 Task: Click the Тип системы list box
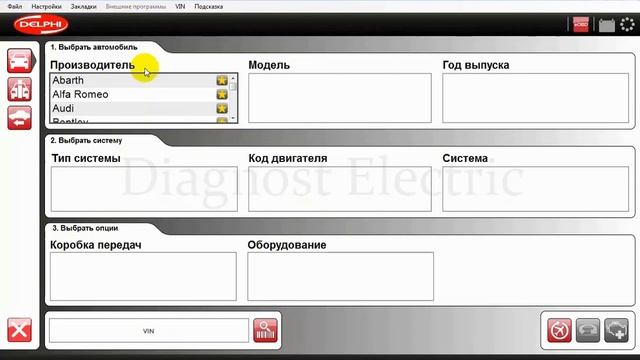click(x=144, y=189)
